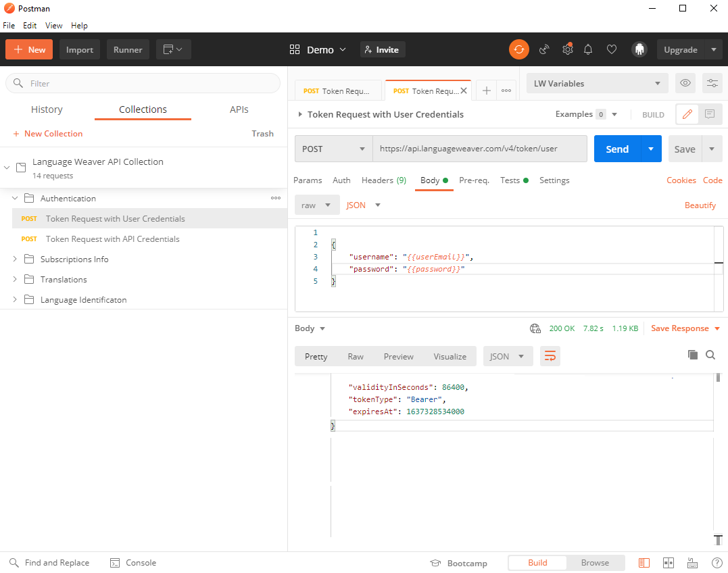The image size is (728, 573).
Task: Open the HTTP method POST dropdown
Action: (333, 149)
